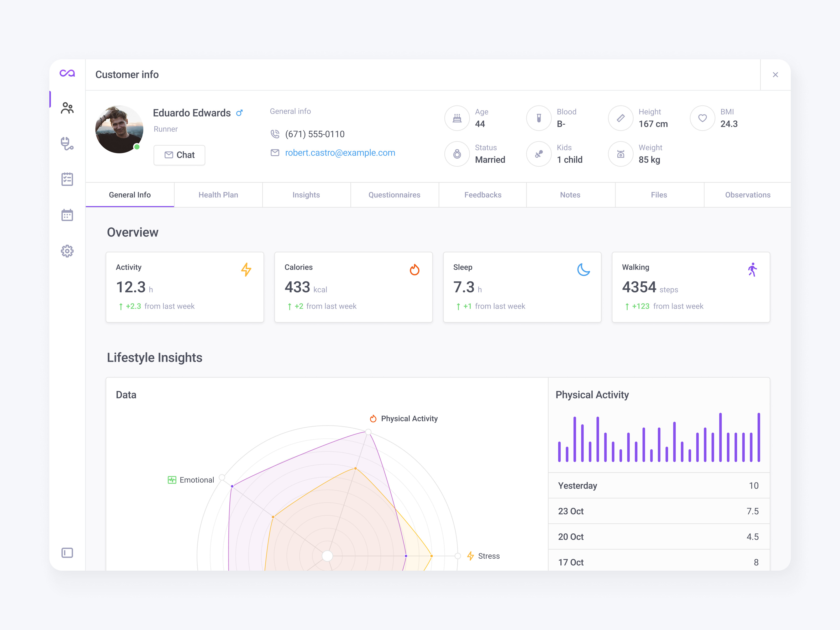Click the Activity lightning bolt icon
The width and height of the screenshot is (840, 630).
(246, 270)
